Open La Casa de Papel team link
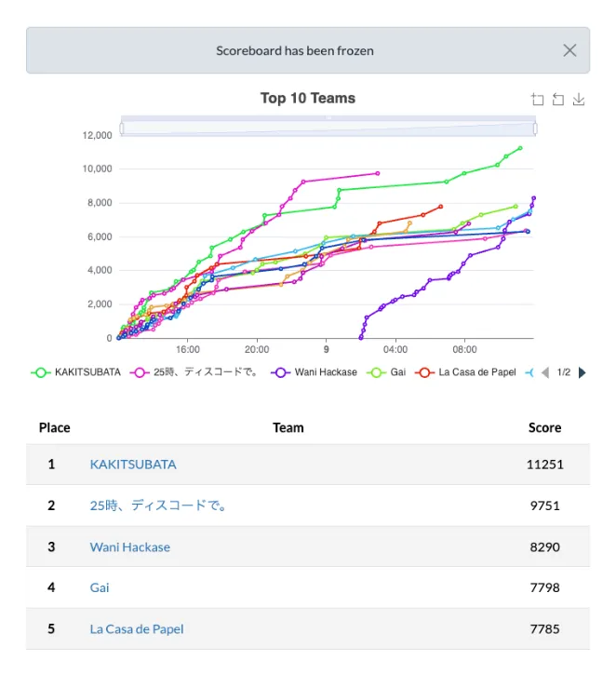The width and height of the screenshot is (616, 674). (137, 628)
